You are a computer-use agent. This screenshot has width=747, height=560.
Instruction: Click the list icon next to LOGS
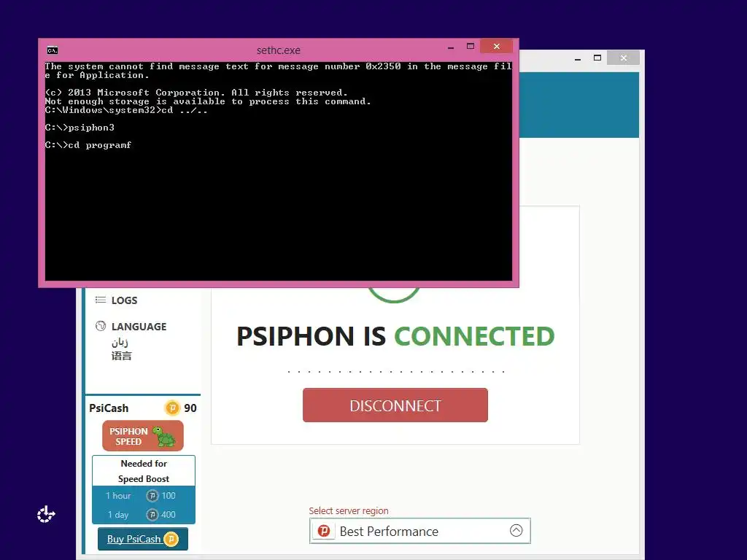tap(101, 300)
